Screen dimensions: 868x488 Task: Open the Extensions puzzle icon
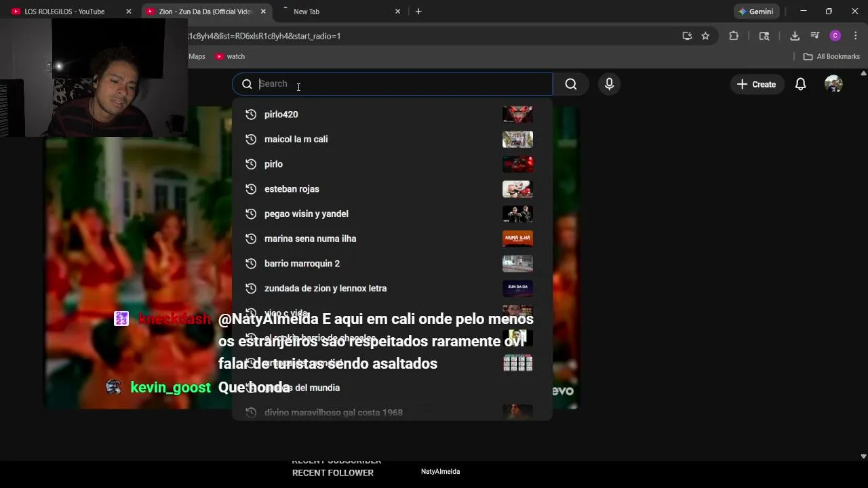point(734,36)
